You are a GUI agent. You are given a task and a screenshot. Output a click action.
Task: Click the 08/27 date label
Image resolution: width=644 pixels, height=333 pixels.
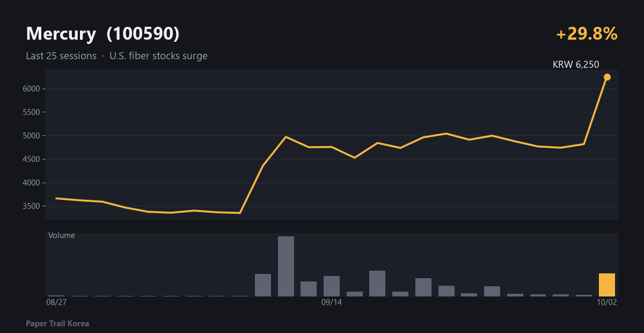point(56,302)
